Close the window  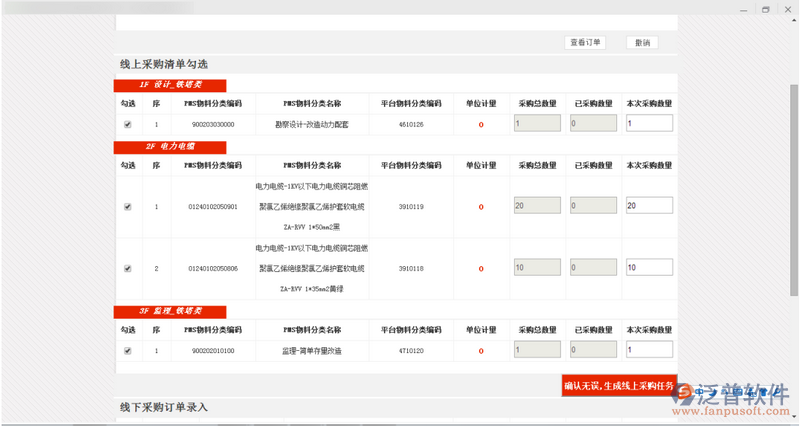[788, 8]
